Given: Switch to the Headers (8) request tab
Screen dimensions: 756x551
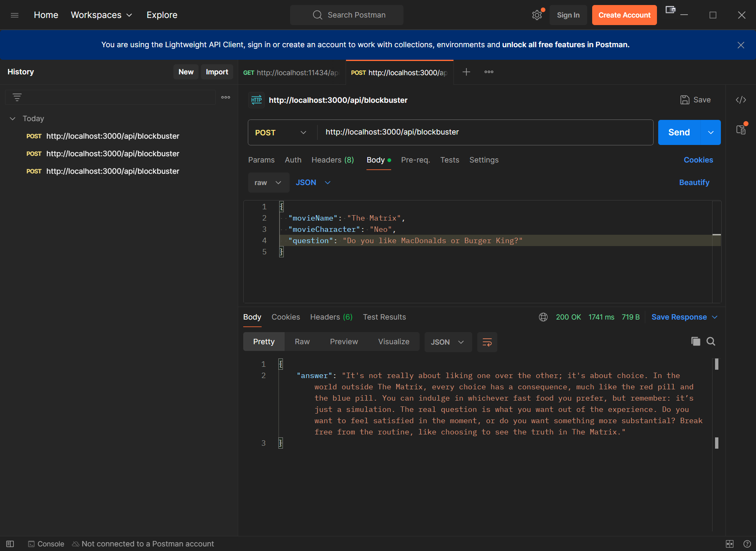Looking at the screenshot, I should (332, 160).
